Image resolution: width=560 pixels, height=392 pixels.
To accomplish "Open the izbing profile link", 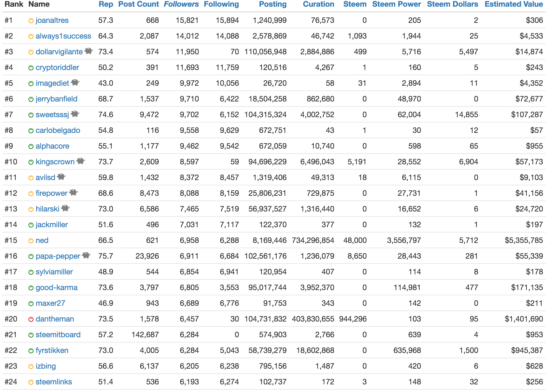I will click(x=46, y=367).
